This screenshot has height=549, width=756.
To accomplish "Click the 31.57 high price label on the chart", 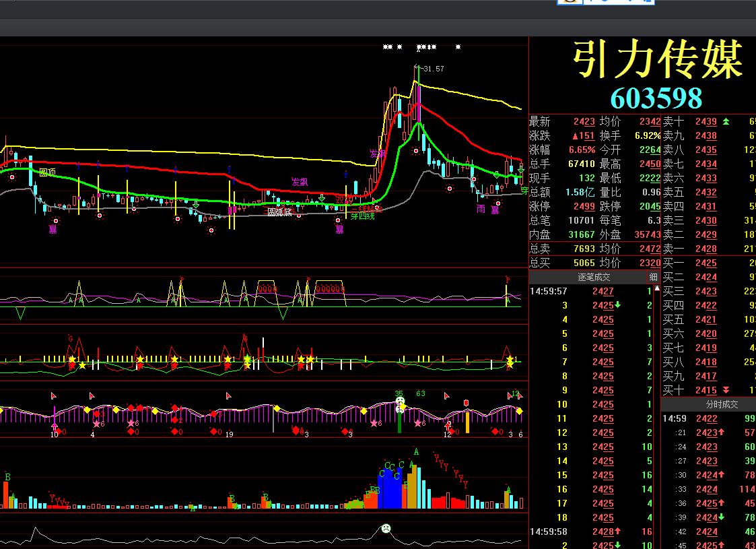I will click(x=433, y=69).
